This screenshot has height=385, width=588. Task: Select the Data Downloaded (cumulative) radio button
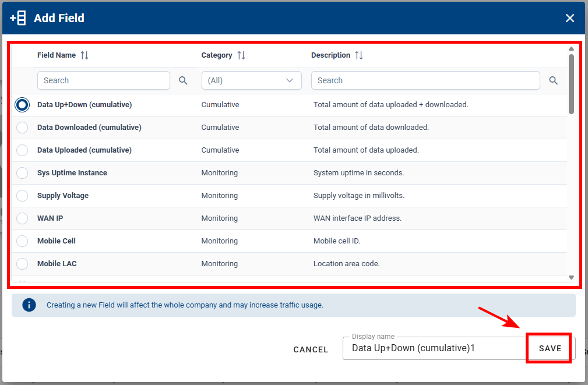click(22, 127)
